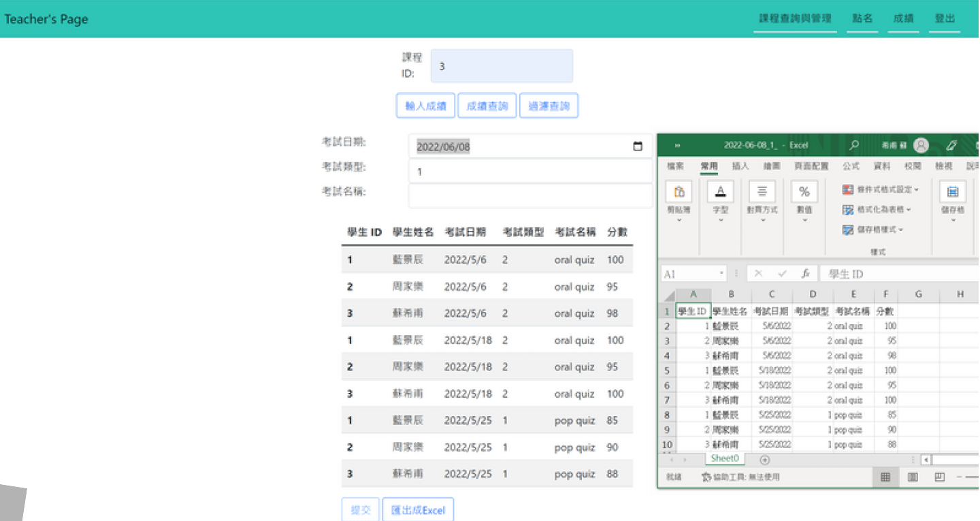980x521 pixels.
Task: Expand Excel's quick access overflow chevrons
Action: pos(677,145)
